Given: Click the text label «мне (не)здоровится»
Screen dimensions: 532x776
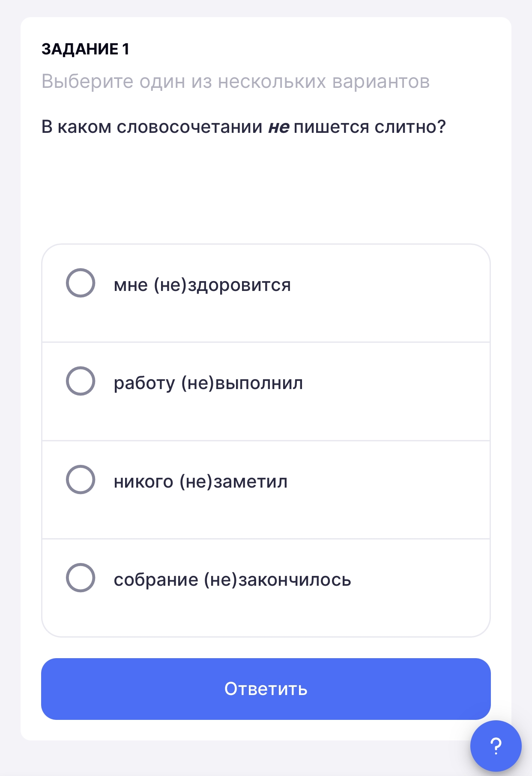Looking at the screenshot, I should pyautogui.click(x=202, y=285).
